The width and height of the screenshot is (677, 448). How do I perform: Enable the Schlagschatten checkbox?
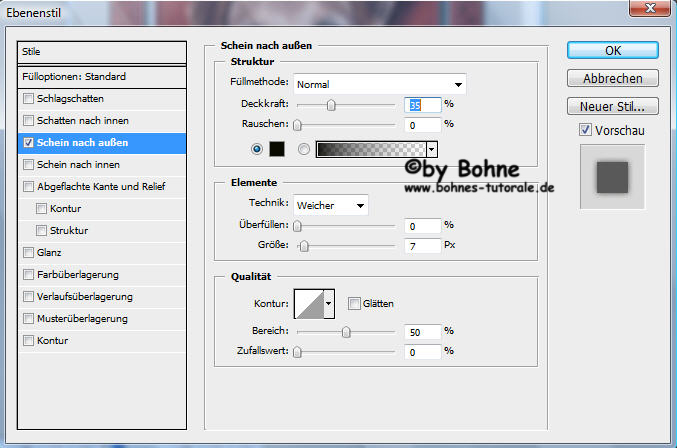click(x=28, y=99)
